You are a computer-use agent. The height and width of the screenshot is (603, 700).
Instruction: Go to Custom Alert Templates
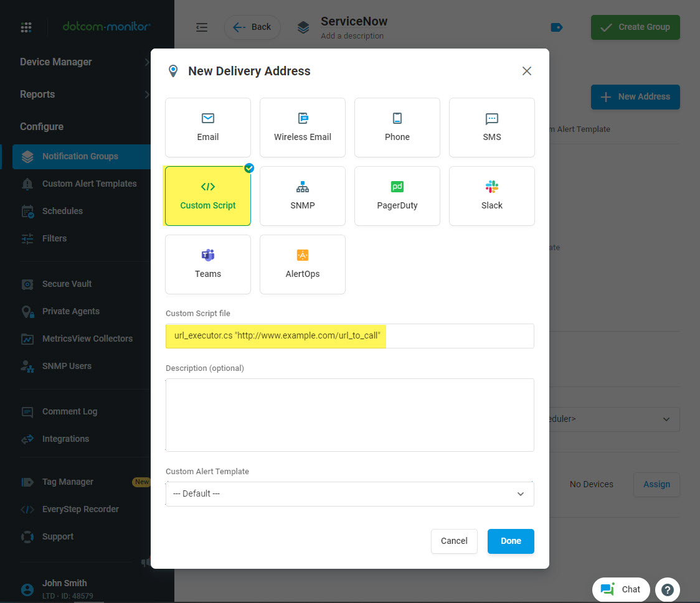(x=89, y=184)
